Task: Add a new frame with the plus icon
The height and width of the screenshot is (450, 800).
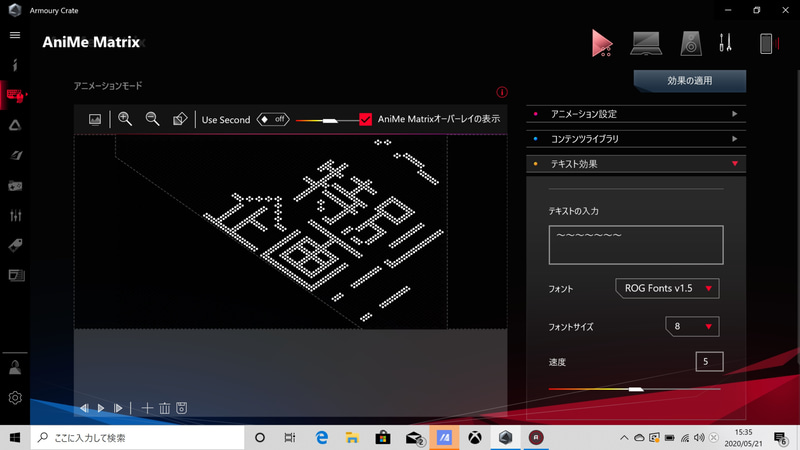Action: tap(147, 408)
